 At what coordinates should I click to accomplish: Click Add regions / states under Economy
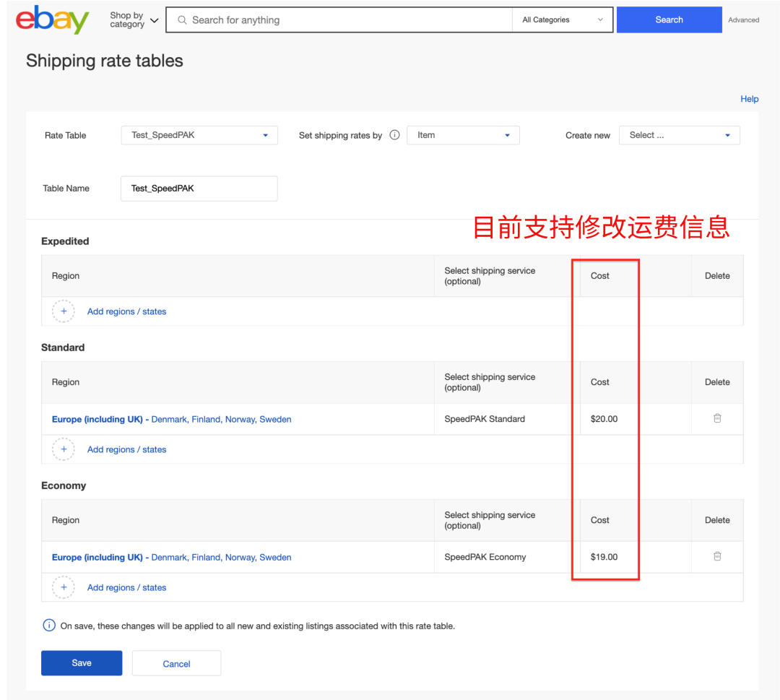(127, 587)
